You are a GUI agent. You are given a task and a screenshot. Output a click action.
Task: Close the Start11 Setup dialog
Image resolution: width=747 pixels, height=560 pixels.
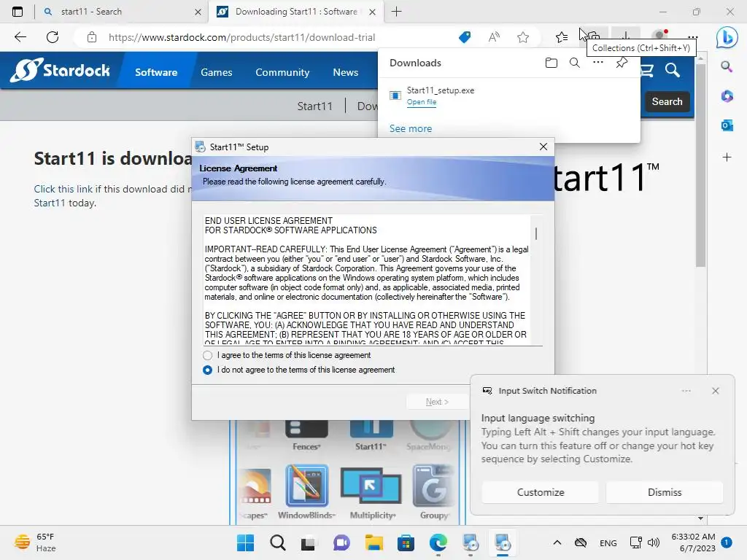coord(543,147)
